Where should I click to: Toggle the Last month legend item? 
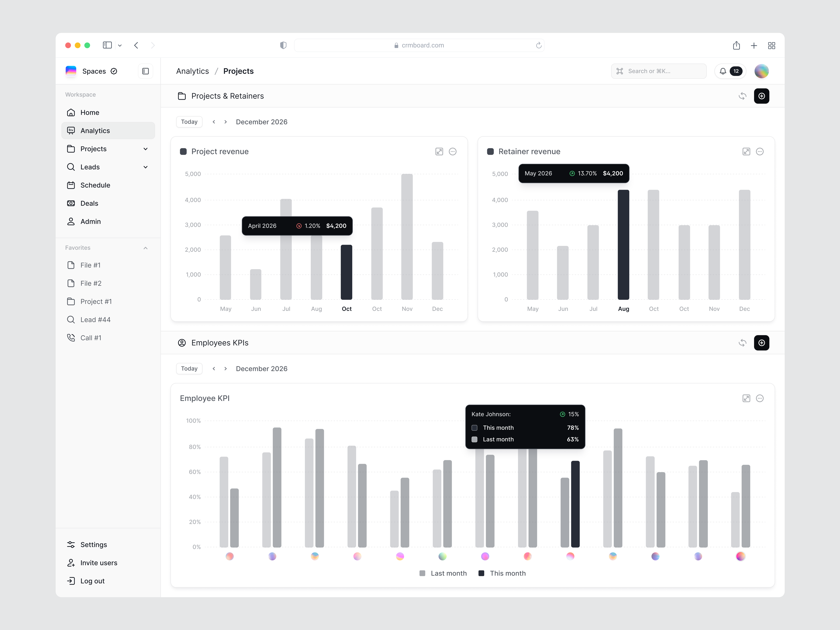(443, 573)
